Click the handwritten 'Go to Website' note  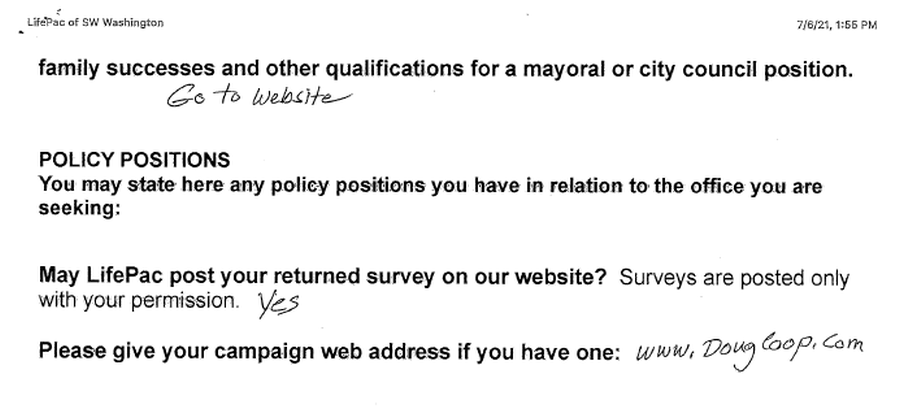point(258,96)
